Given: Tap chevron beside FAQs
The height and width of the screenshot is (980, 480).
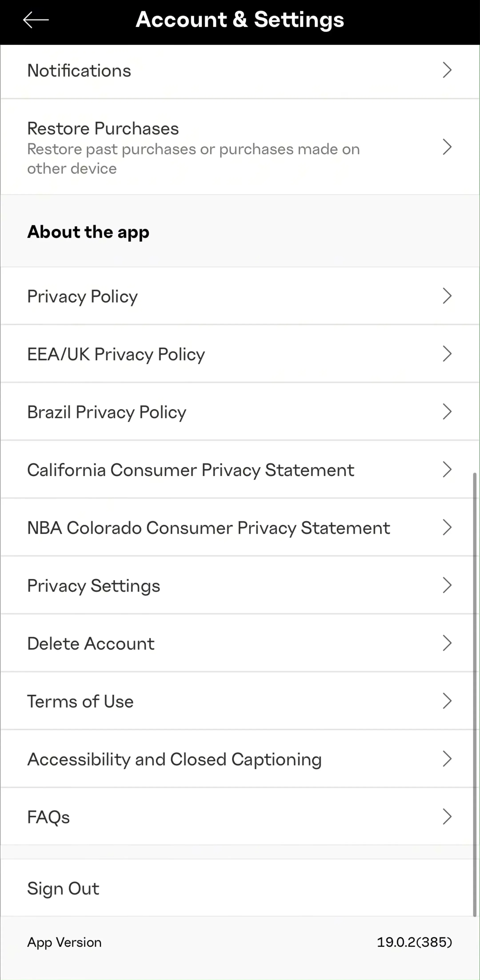Looking at the screenshot, I should tap(447, 816).
